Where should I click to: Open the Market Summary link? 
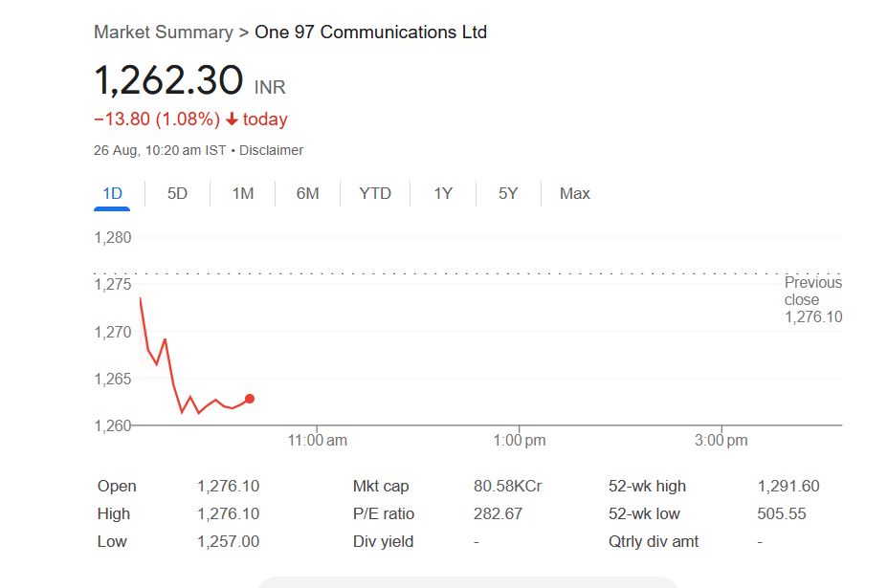[163, 33]
